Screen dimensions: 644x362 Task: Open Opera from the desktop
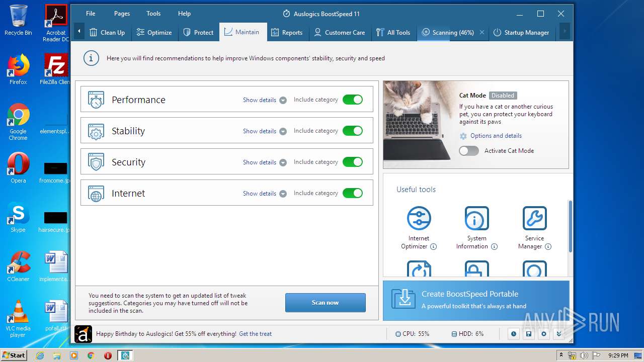[18, 168]
